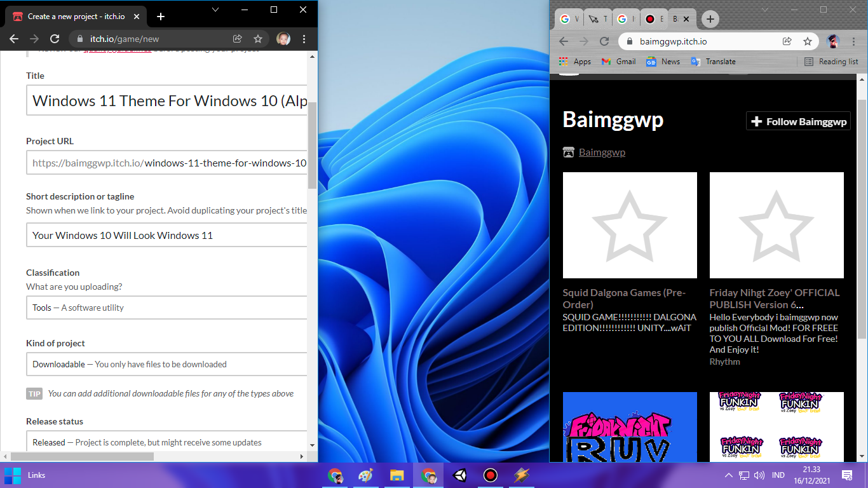Open Unity from the taskbar
The image size is (868, 488).
click(x=459, y=475)
